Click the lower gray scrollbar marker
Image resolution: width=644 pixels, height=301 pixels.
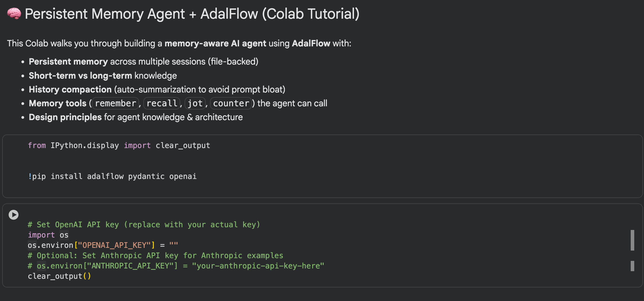(632, 266)
